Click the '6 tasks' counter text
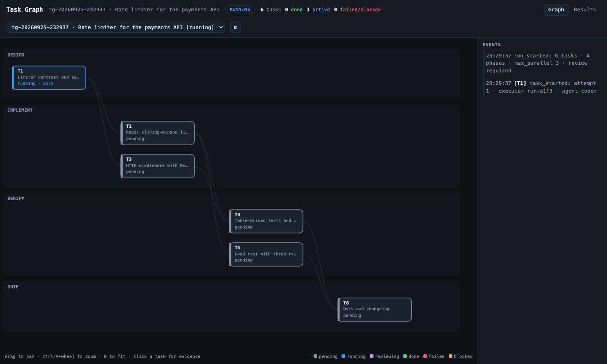 pyautogui.click(x=271, y=10)
